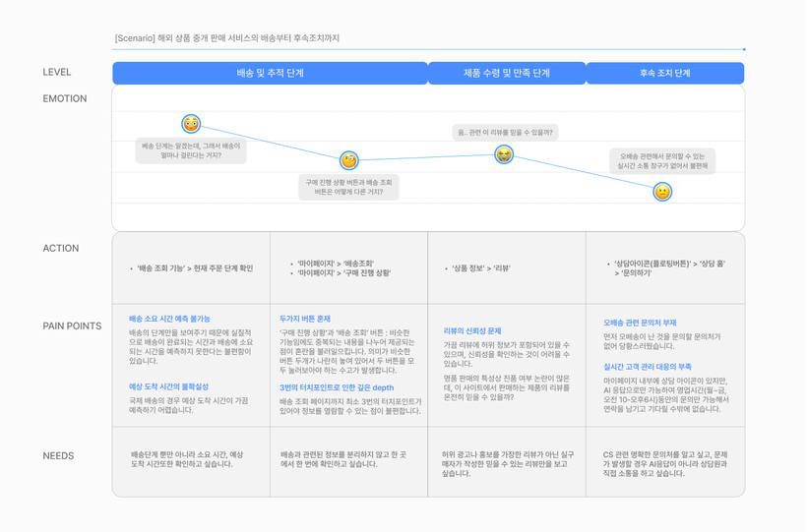The image size is (807, 532).
Task: Click needs text '허위 광고나 홍보를 가장한 리뷰가'
Action: point(508,464)
